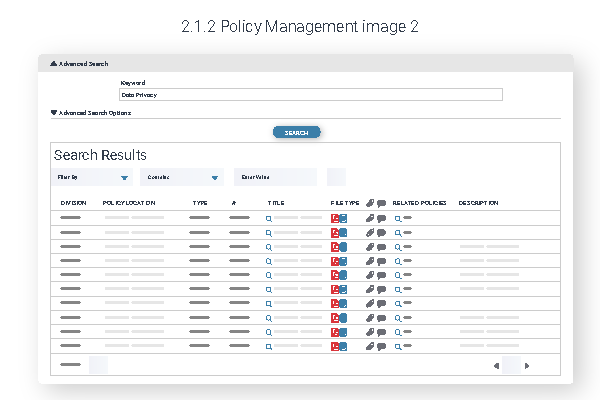
Task: Open the Contains dropdown
Action: coord(182,177)
